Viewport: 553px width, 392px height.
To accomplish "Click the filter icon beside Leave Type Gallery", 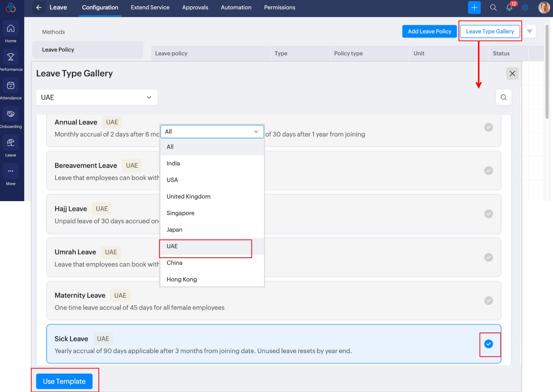I will [529, 32].
